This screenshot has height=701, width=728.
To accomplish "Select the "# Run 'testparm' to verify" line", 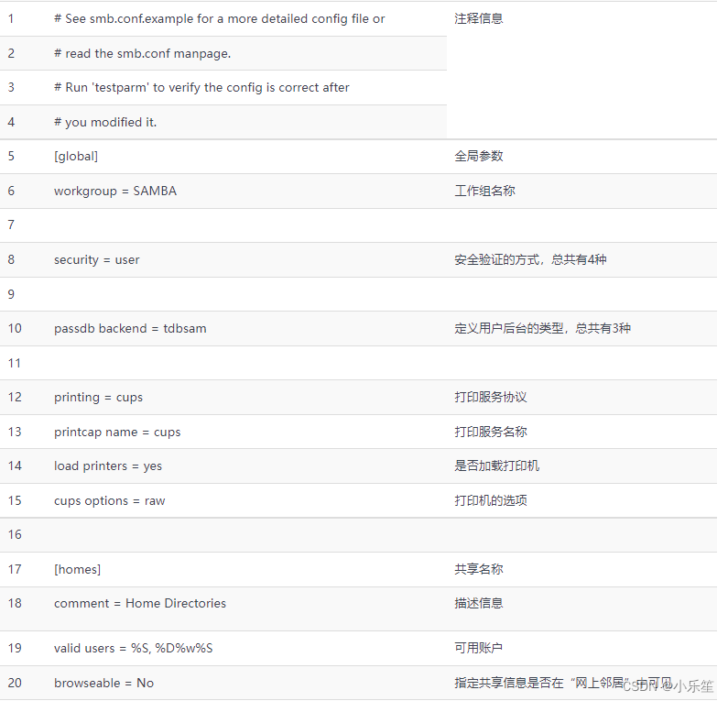I will coord(201,87).
